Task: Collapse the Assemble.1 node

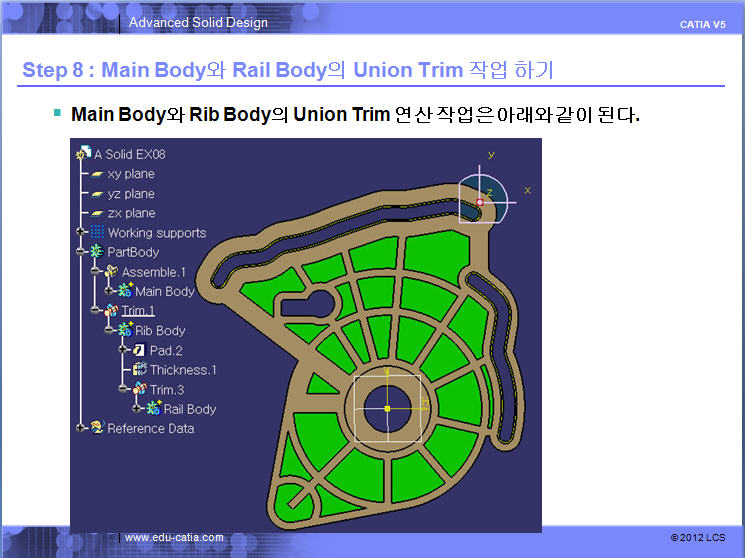Action: (x=95, y=272)
